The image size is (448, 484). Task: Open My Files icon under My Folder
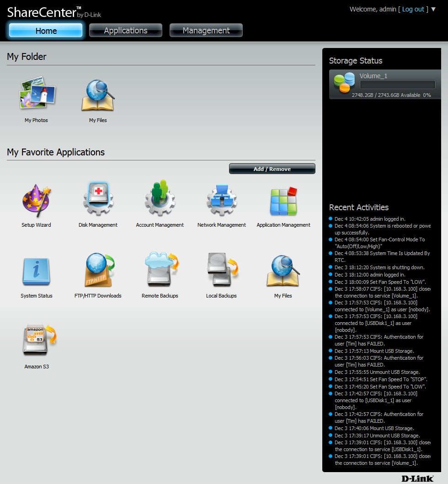(98, 95)
